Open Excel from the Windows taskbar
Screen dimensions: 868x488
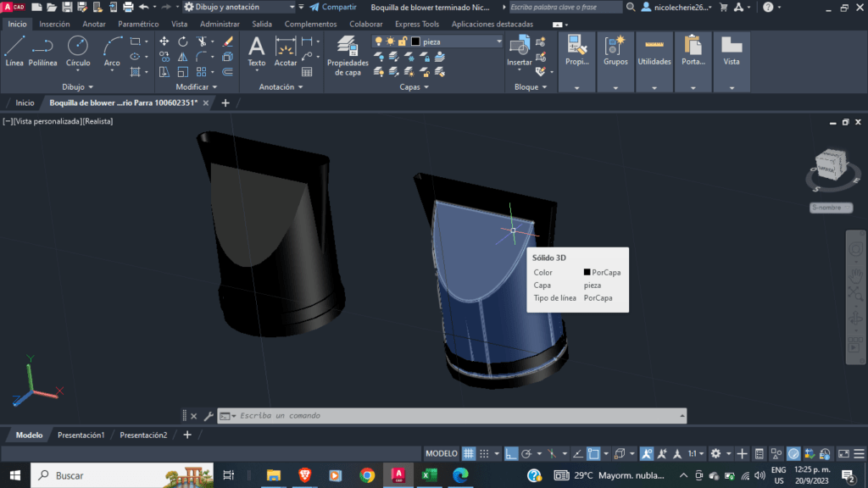[x=430, y=475]
